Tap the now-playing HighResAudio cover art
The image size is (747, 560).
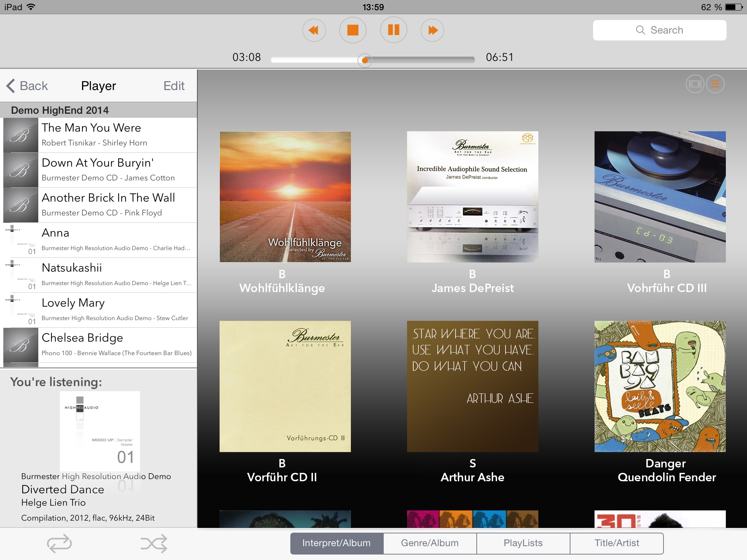(x=100, y=431)
